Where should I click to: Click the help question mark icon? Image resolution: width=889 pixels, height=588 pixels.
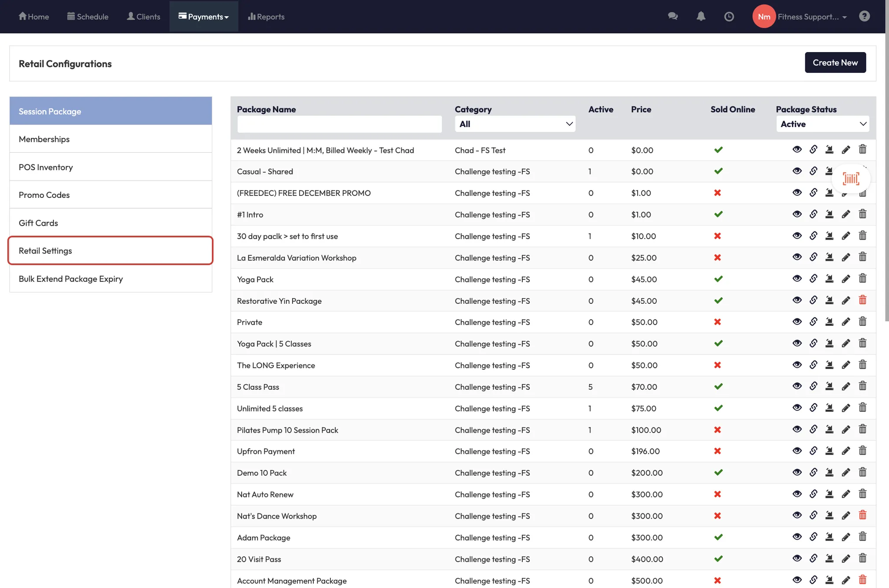pos(864,16)
